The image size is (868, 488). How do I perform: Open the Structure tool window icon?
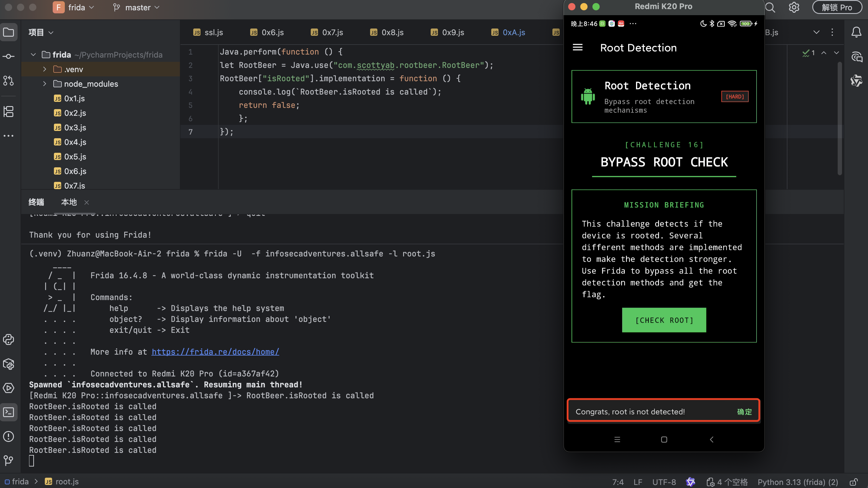coord(8,111)
